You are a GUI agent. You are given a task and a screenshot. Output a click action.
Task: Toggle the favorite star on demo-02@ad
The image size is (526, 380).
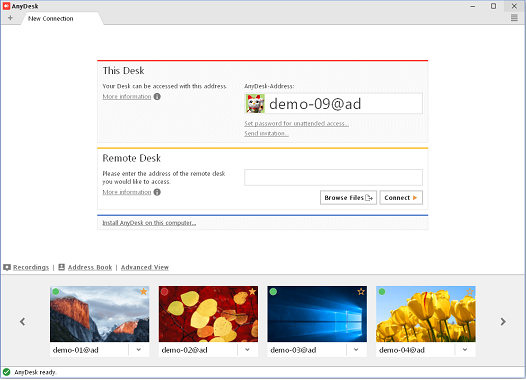(x=252, y=291)
